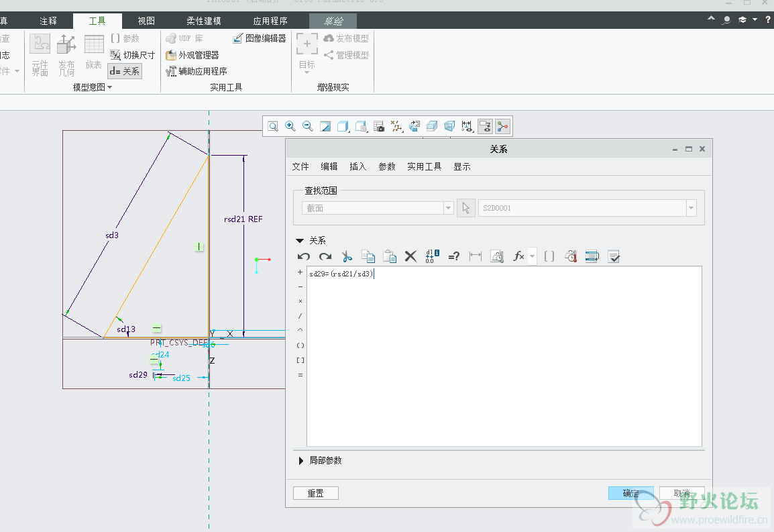Insert plus operator in relations editor
Screen dimensions: 774x532
point(300,272)
